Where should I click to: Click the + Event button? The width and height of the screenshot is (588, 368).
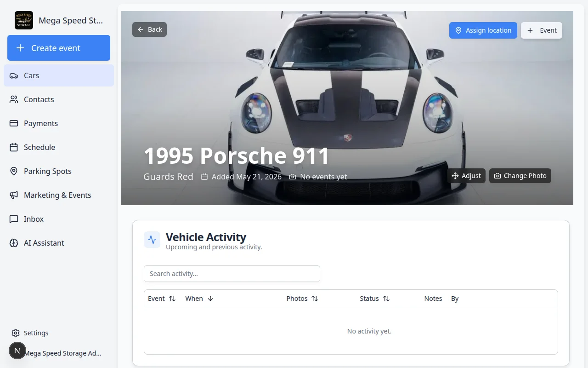click(542, 30)
